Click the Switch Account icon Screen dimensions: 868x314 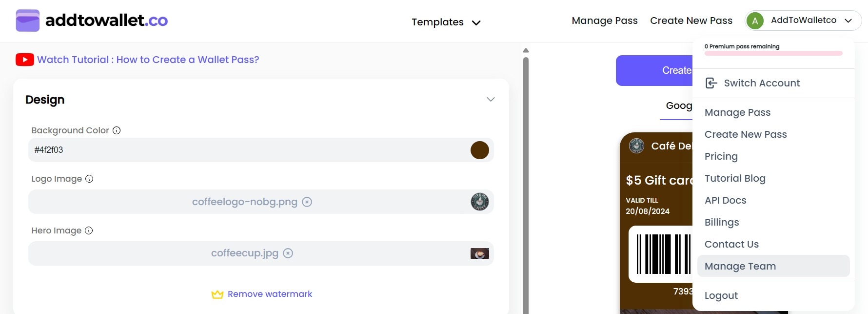[x=711, y=83]
